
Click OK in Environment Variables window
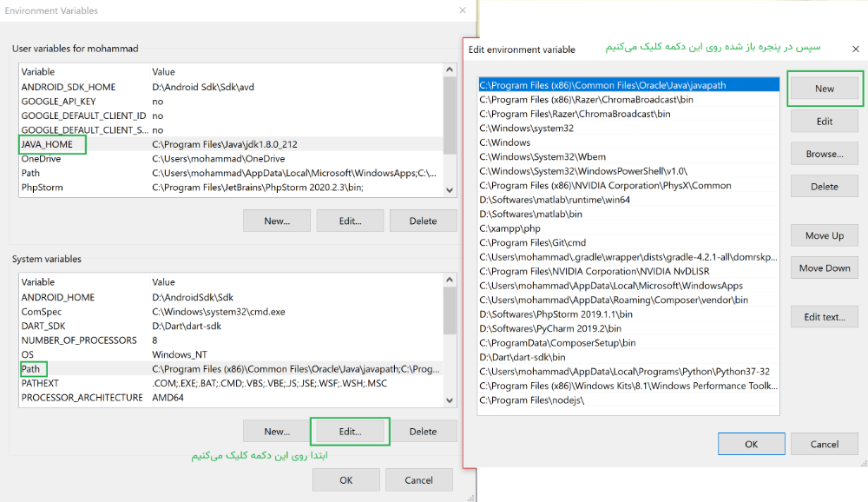[x=346, y=479]
